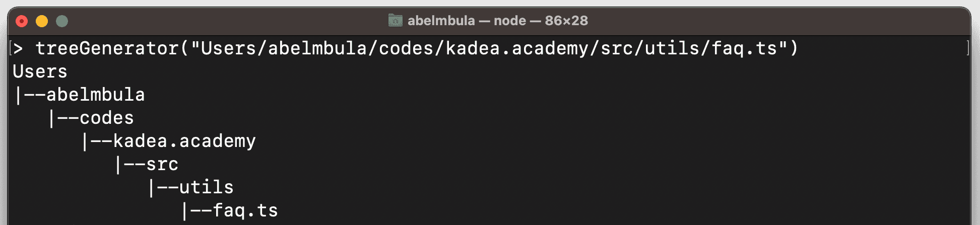Click the 'abelmbula' tree entry
The image size is (980, 225).
[x=96, y=95]
